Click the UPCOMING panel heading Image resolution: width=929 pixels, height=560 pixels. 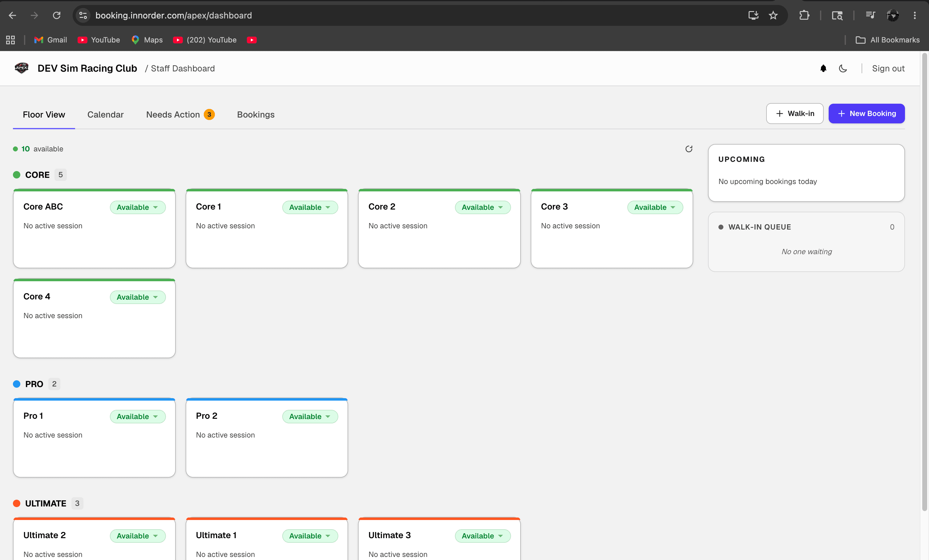(741, 159)
